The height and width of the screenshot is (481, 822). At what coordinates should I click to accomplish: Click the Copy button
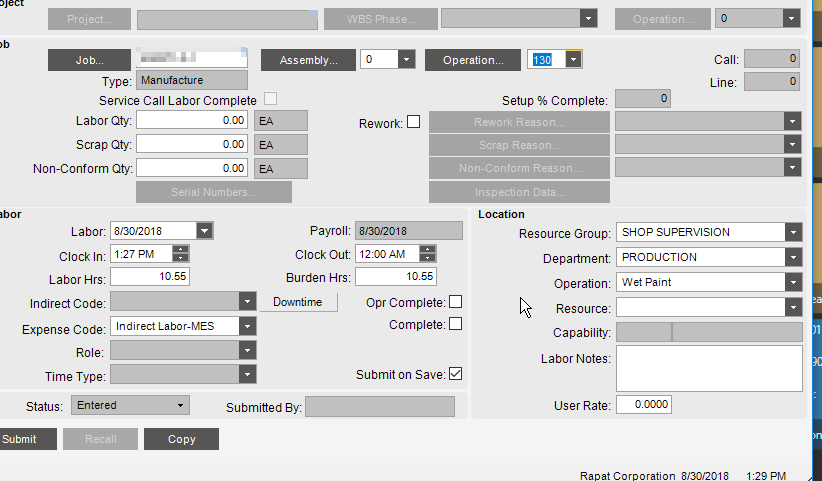181,439
